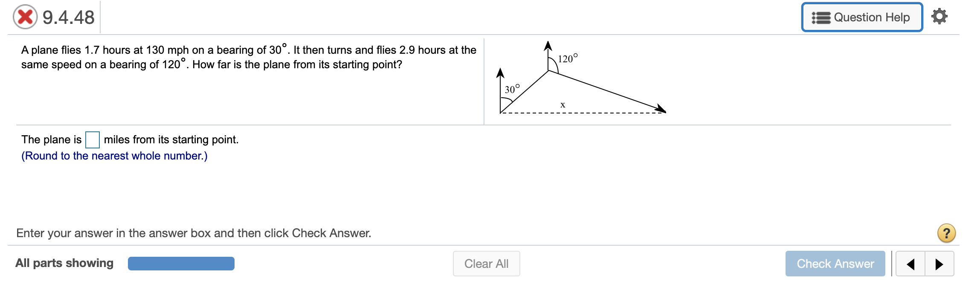
Task: Open the Question Help menu
Action: [x=862, y=17]
